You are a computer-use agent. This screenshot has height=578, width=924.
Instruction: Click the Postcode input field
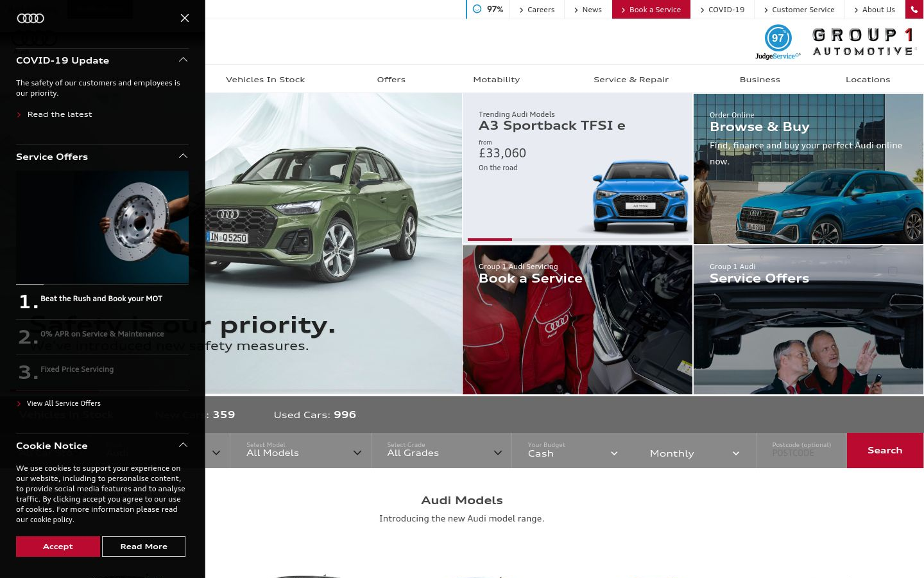coord(801,450)
